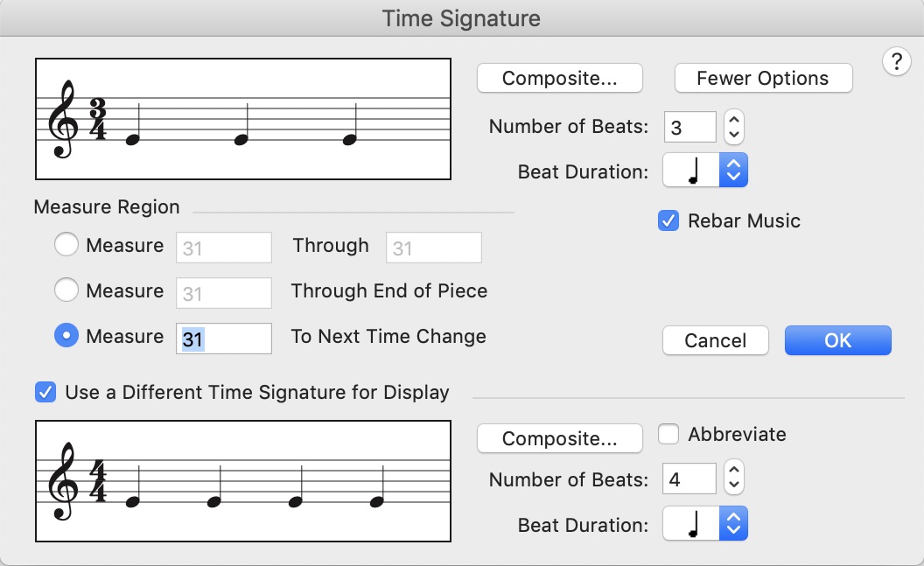Select Measure To Next Time Change option
The height and width of the screenshot is (566, 924).
[x=67, y=336]
